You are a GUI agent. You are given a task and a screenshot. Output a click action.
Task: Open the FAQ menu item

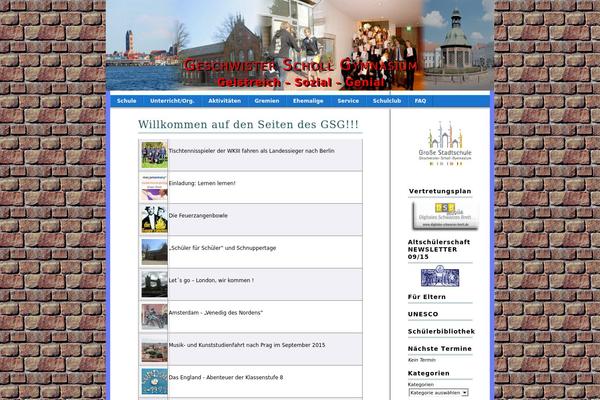pos(420,101)
